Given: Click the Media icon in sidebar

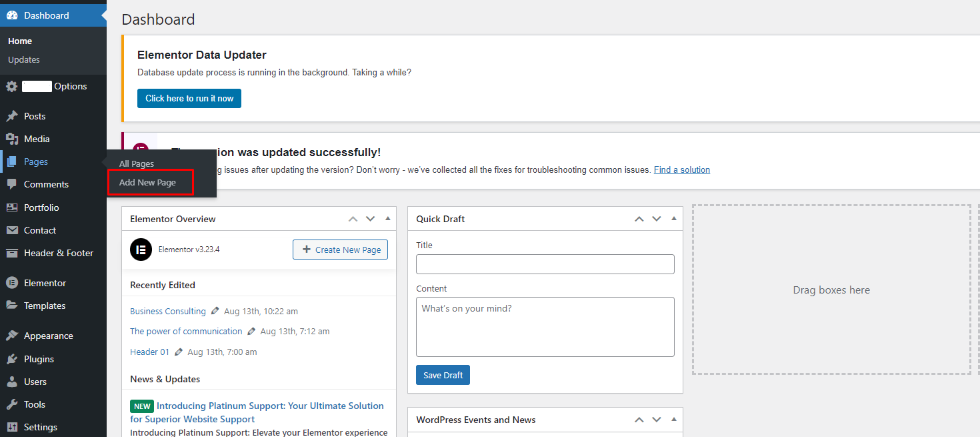Looking at the screenshot, I should [12, 139].
